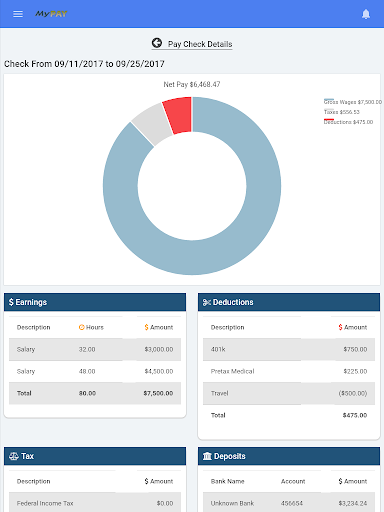384x512 pixels.
Task: Click the deposit amount $3,234.24
Action: click(x=353, y=503)
